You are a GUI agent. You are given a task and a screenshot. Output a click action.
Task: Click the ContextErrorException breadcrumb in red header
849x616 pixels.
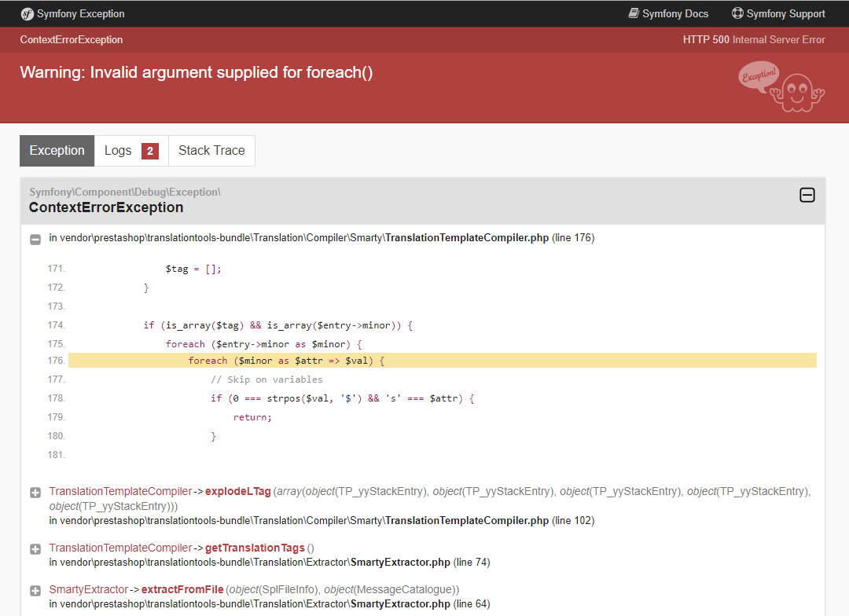click(71, 39)
